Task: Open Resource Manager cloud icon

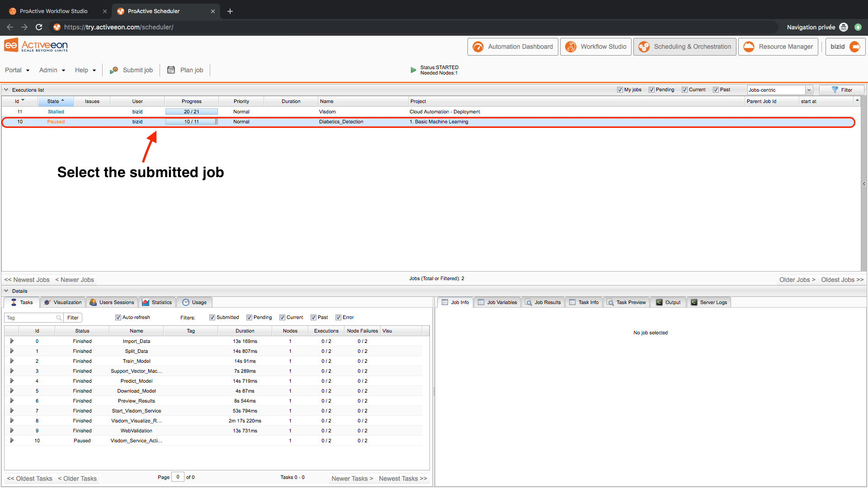Action: [x=749, y=47]
